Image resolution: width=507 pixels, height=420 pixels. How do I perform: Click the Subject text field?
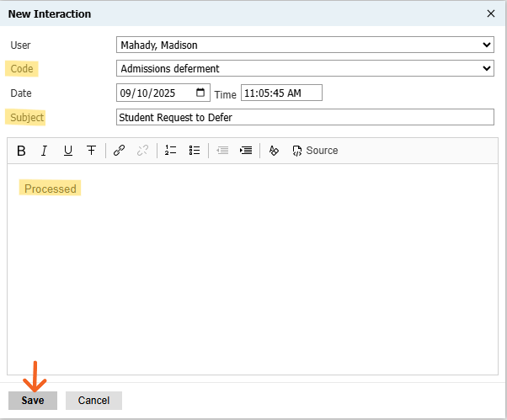[x=304, y=117]
